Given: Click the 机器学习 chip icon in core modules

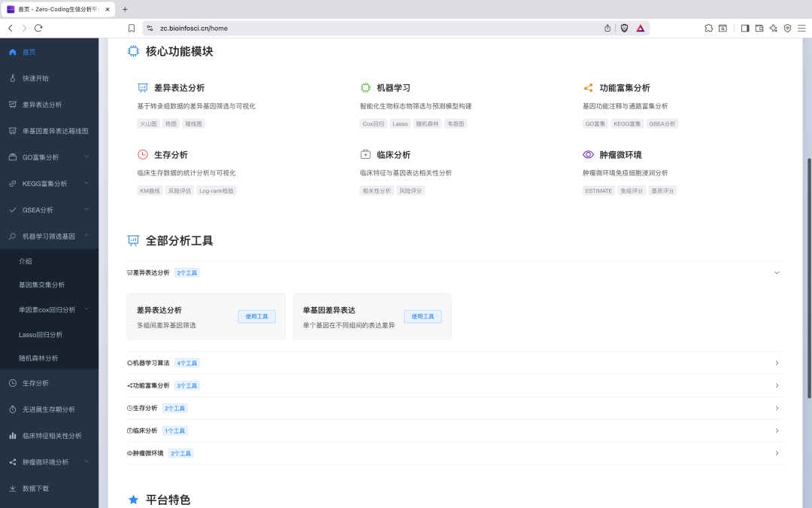Looking at the screenshot, I should (x=365, y=88).
